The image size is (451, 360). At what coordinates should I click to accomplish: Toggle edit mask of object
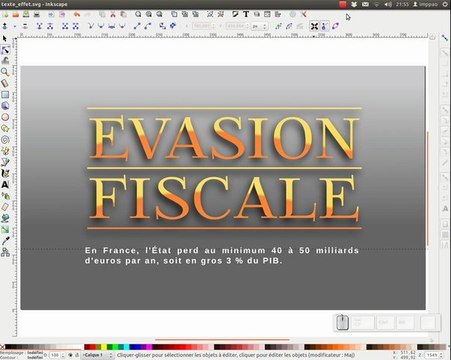289,26
